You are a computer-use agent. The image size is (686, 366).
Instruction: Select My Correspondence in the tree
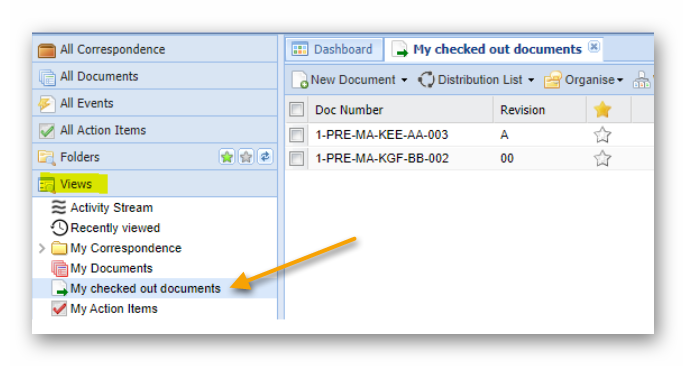pyautogui.click(x=126, y=248)
